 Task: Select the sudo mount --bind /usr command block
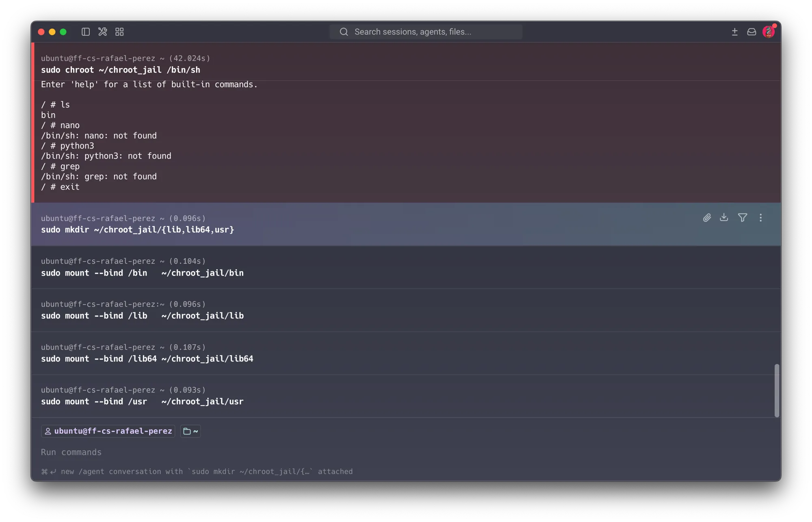coord(406,396)
